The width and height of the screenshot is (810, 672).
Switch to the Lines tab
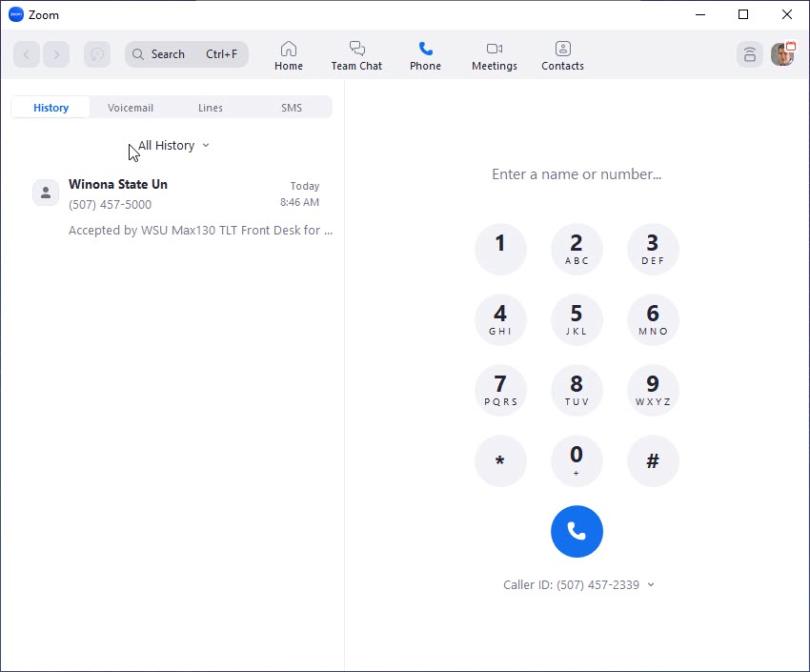pos(211,108)
